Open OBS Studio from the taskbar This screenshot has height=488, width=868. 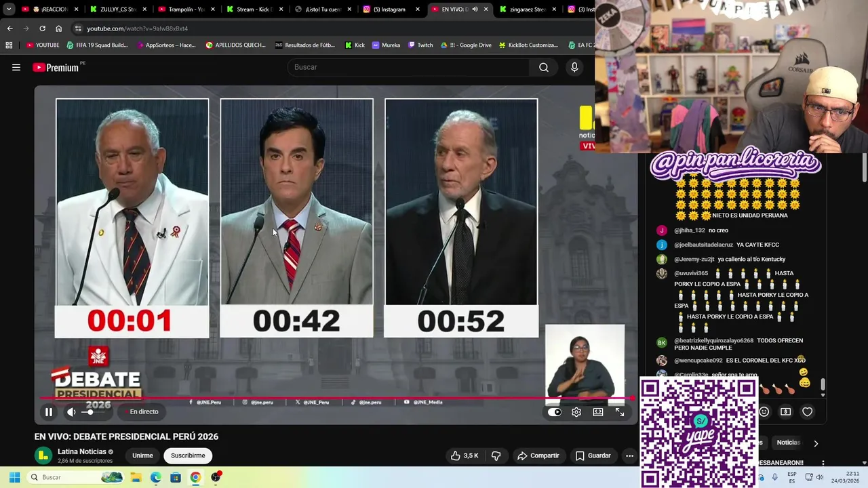coord(216,477)
